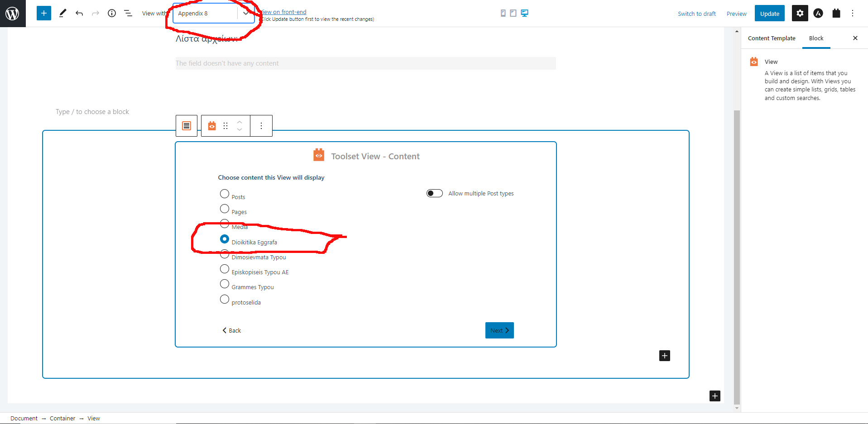The height and width of the screenshot is (424, 868).
Task: Open block options three-dot menu
Action: [261, 126]
